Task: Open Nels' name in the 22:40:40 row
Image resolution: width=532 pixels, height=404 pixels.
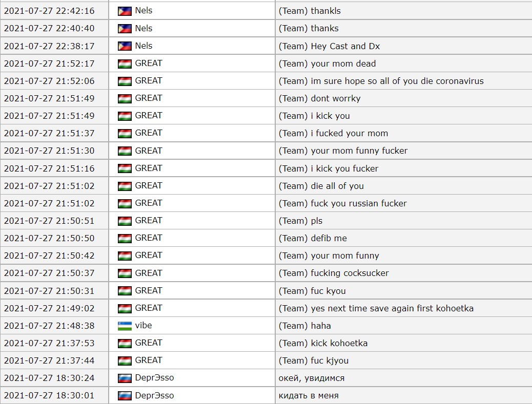Action: point(144,28)
